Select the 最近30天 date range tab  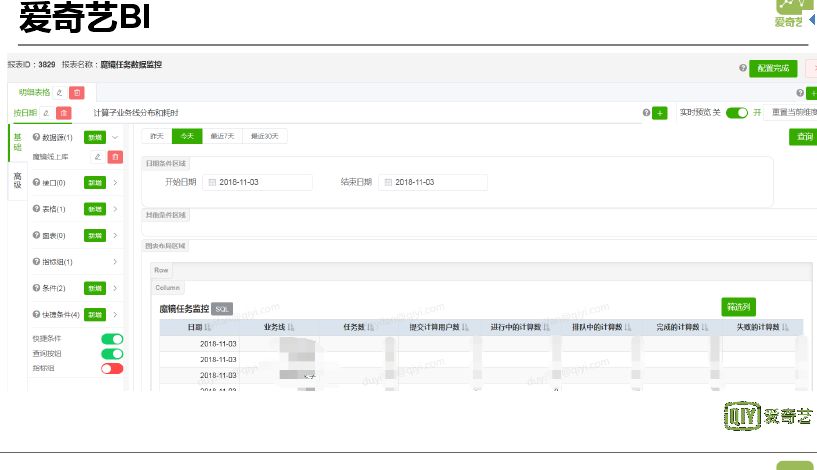pyautogui.click(x=265, y=136)
